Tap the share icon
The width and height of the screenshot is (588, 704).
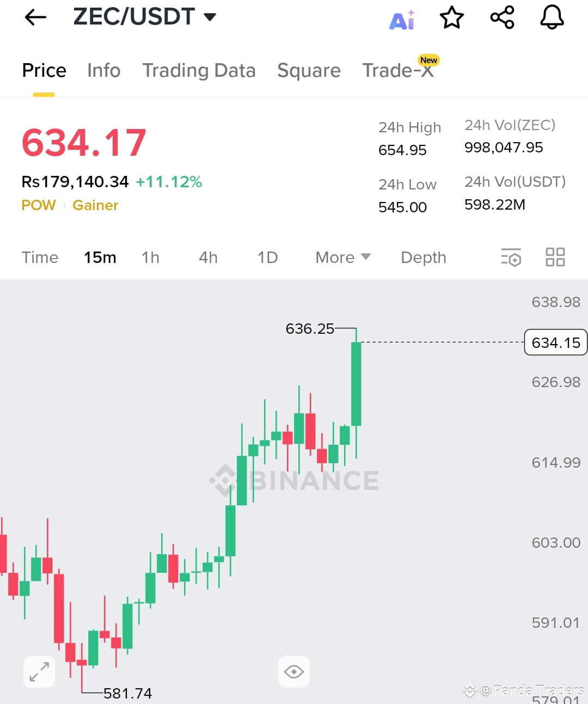coord(502,17)
